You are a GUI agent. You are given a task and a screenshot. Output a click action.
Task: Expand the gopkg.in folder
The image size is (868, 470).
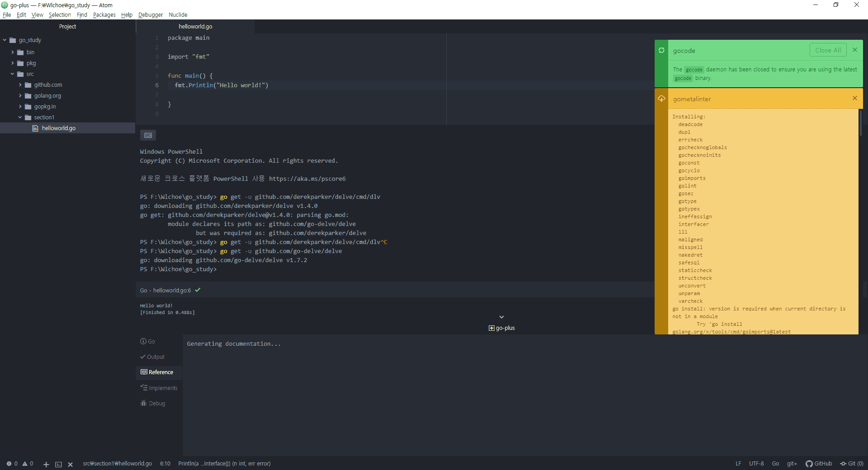20,107
